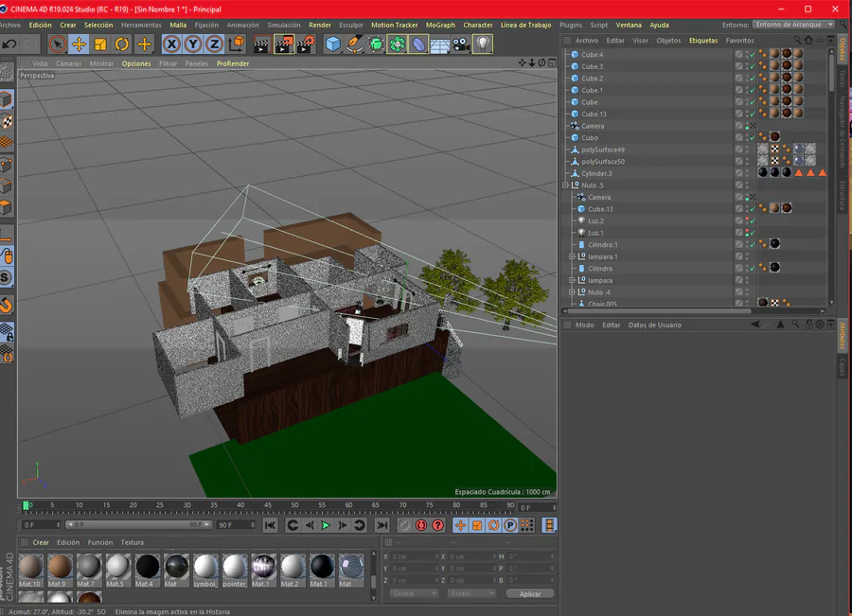Open the green generators (Subdivision) icon
The height and width of the screenshot is (616, 852).
coord(376,44)
